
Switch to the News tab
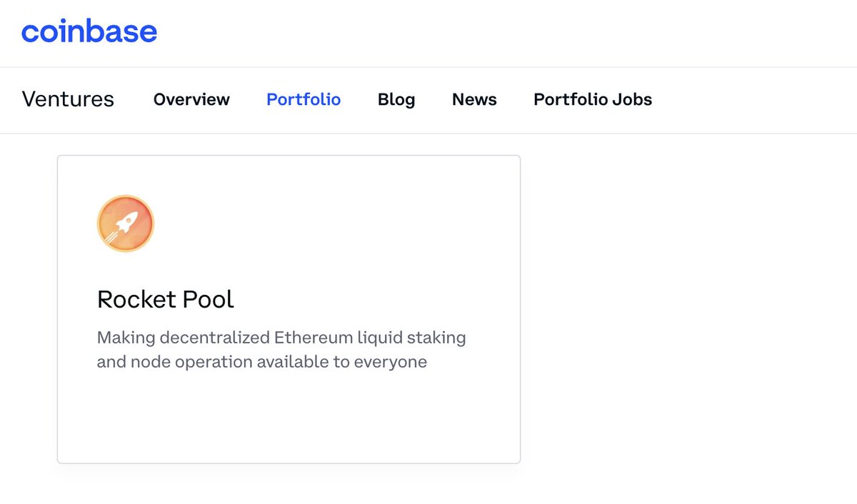click(x=474, y=99)
